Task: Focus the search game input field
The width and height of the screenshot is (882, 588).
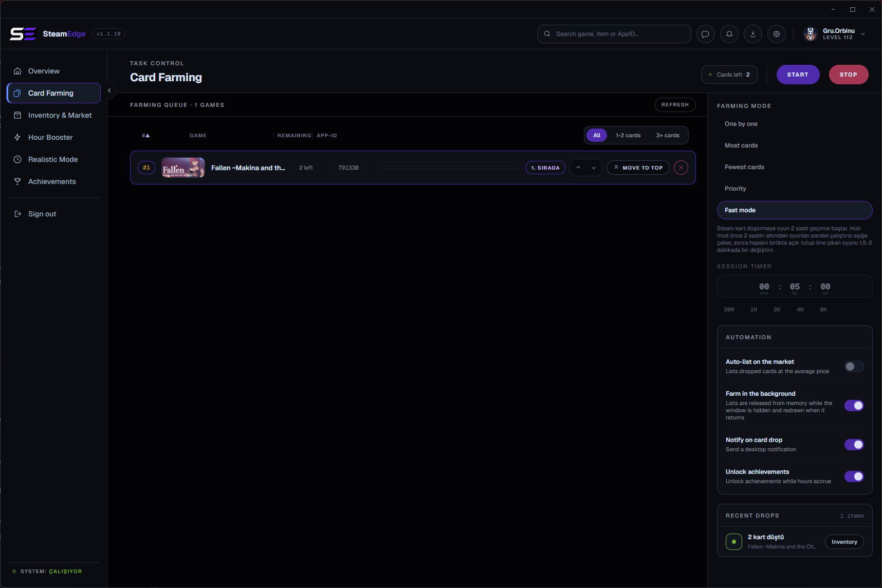Action: pyautogui.click(x=614, y=34)
